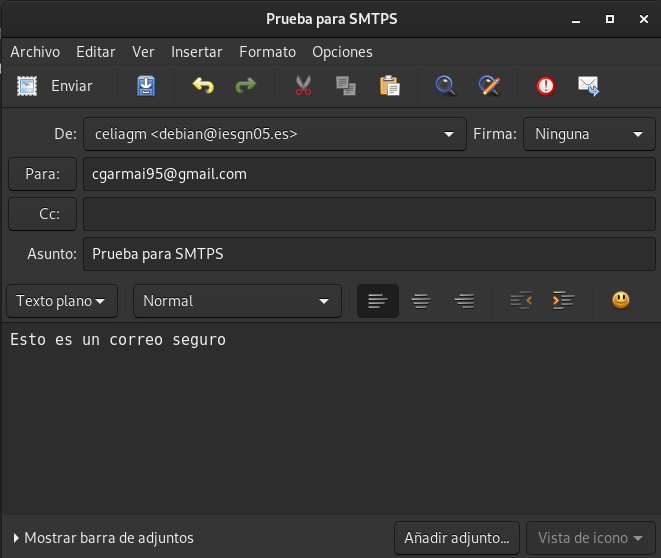Expand Mostrar barra de adjuntos
Screen dimensions: 661x558
(x=104, y=538)
